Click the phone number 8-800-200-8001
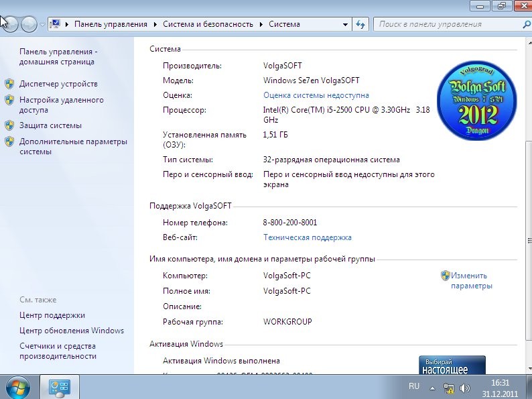The image size is (532, 399). click(x=290, y=223)
